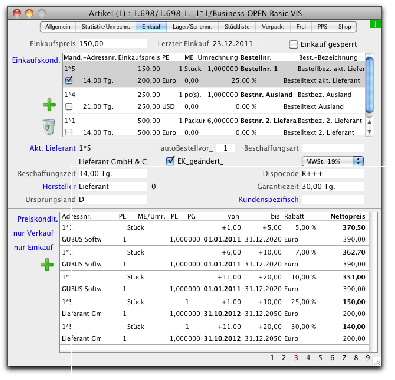
Task: Click the 'Lieferant GmbH & C' supplier name
Action: coord(113,162)
